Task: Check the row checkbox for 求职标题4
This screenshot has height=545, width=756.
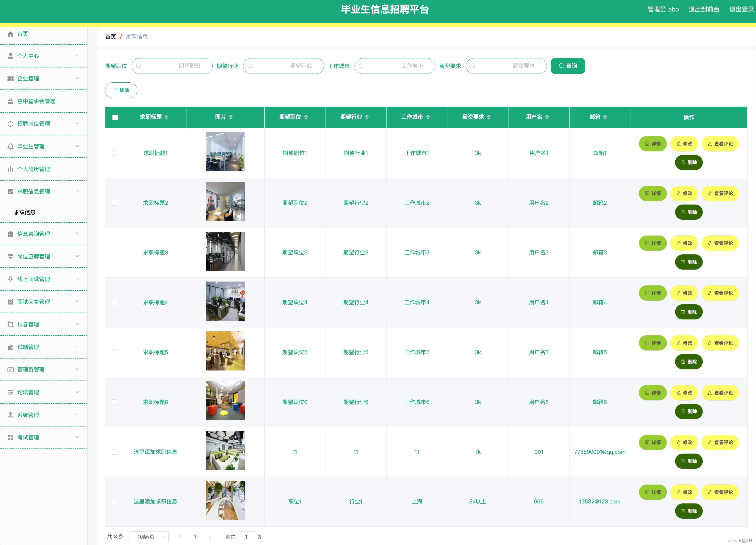Action: (x=114, y=302)
